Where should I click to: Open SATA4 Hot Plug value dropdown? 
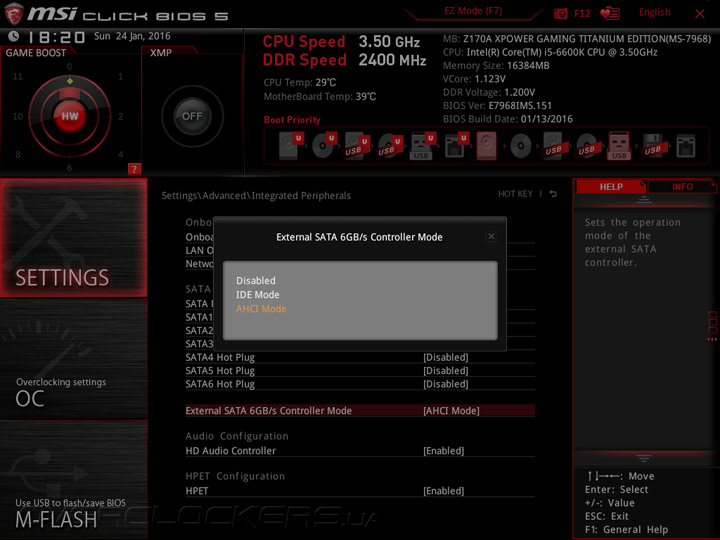(x=445, y=357)
